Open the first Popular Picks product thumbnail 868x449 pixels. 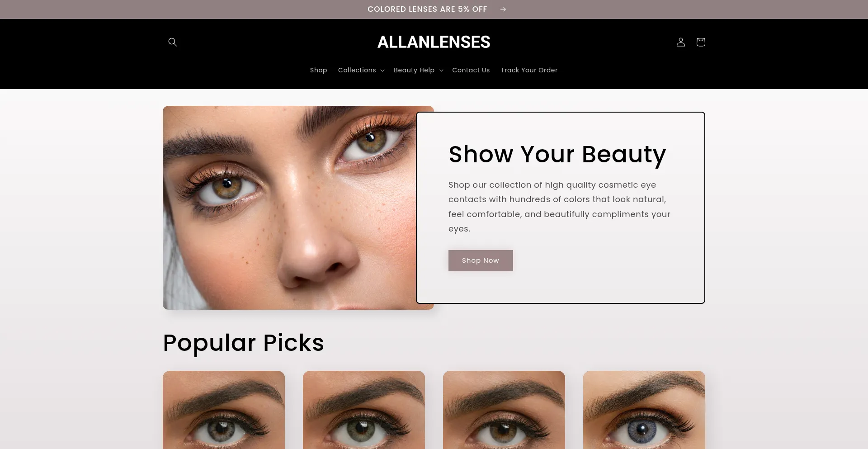click(x=224, y=410)
